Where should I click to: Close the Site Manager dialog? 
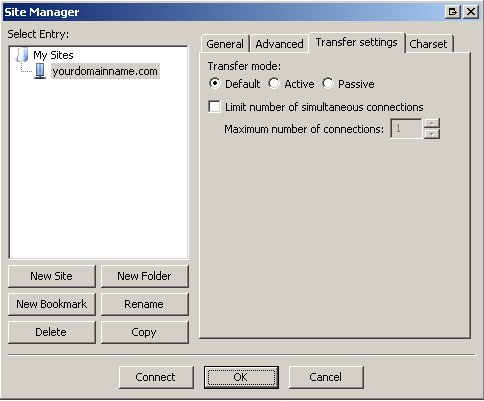[471, 12]
